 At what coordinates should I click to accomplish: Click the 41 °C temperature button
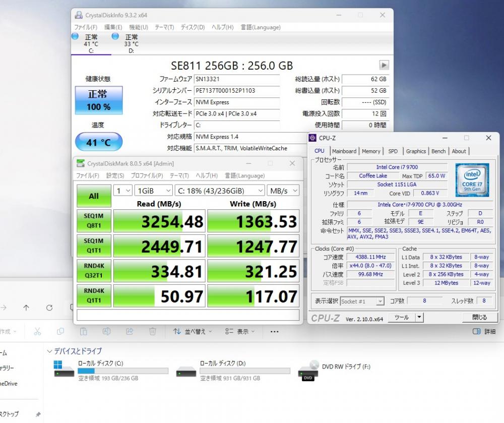(99, 142)
